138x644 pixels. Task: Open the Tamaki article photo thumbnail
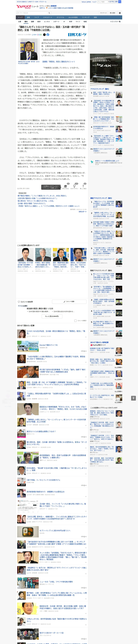coord(29,49)
